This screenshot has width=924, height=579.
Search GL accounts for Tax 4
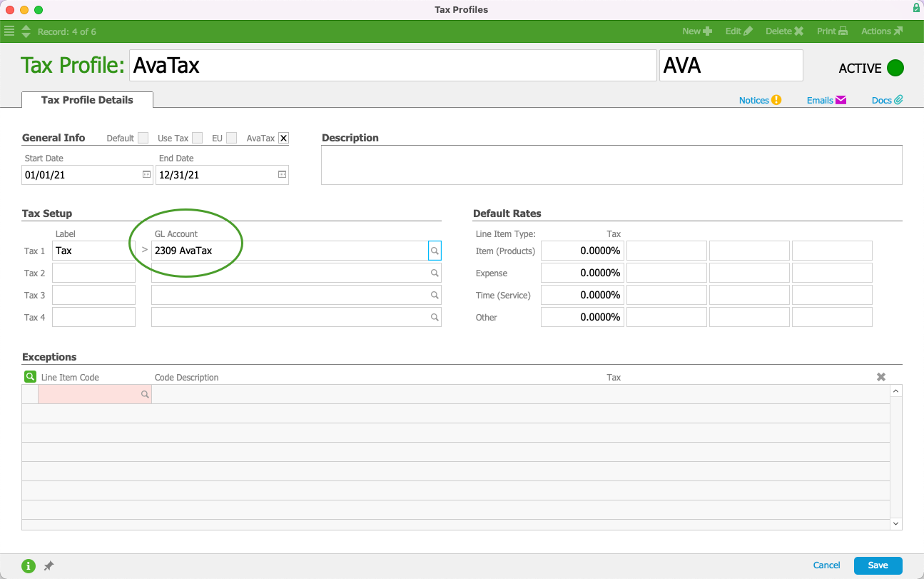[x=435, y=317]
